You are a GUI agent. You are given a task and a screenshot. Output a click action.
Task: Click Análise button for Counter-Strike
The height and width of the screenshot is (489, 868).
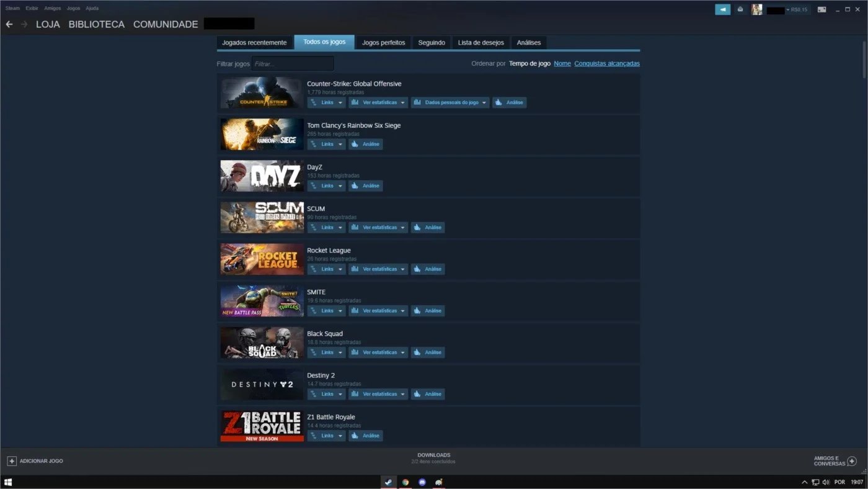point(509,102)
